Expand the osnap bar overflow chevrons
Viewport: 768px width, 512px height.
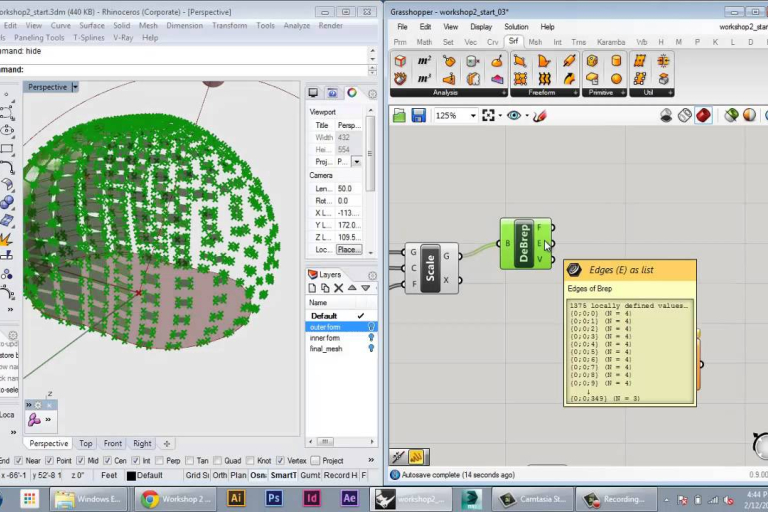tap(371, 460)
